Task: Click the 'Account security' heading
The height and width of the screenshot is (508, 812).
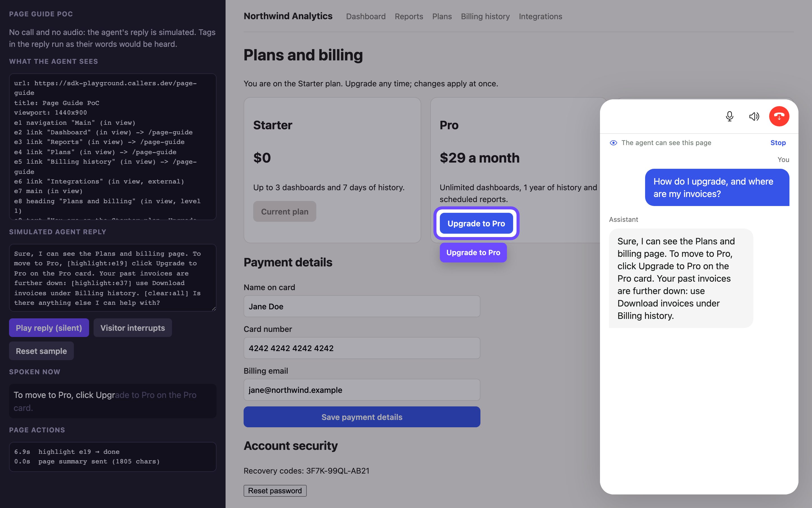Action: click(x=291, y=446)
